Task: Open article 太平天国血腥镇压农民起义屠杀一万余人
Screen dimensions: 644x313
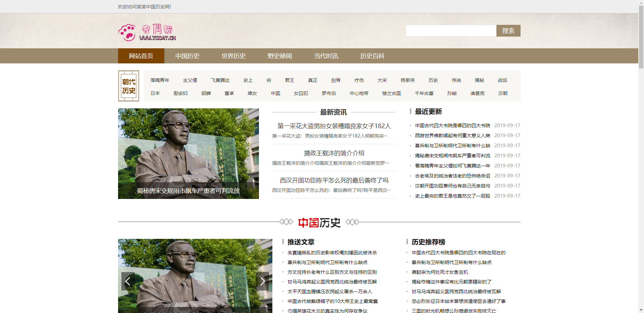Action: 330,292
